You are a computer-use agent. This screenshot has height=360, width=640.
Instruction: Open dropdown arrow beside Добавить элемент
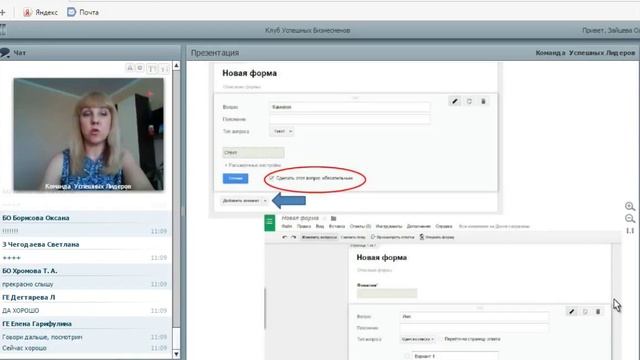[x=265, y=201]
